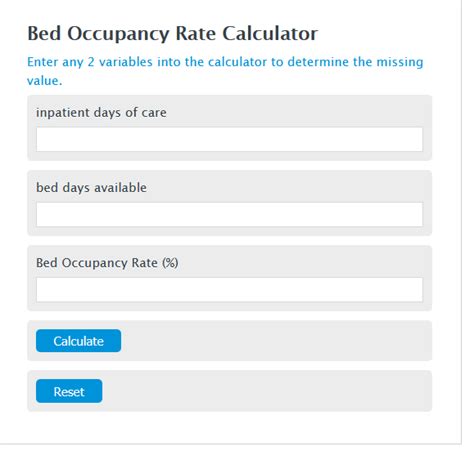
Task: Click the blue "Enter any 2 variables" instruction line
Action: click(x=225, y=62)
